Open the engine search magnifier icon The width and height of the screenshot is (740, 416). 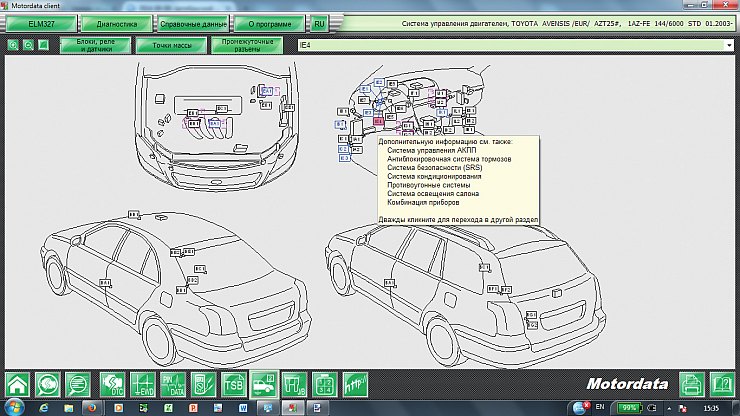pos(48,384)
